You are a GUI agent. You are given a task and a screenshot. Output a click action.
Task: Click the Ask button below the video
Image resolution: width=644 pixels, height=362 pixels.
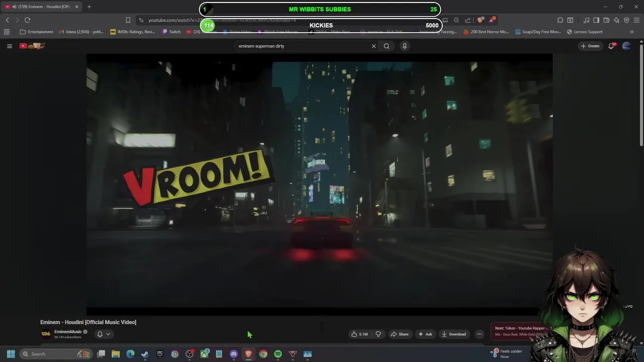click(425, 334)
